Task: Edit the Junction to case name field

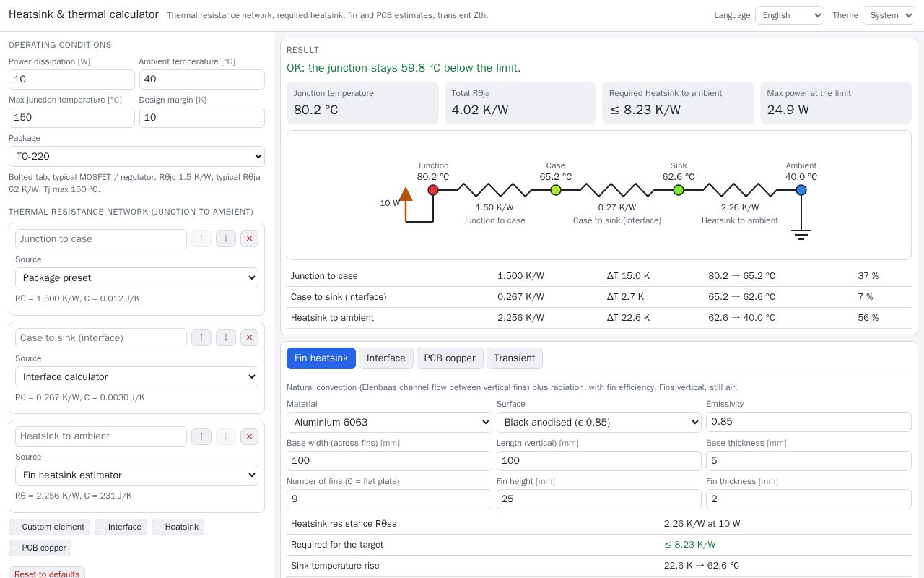Action: coord(101,239)
